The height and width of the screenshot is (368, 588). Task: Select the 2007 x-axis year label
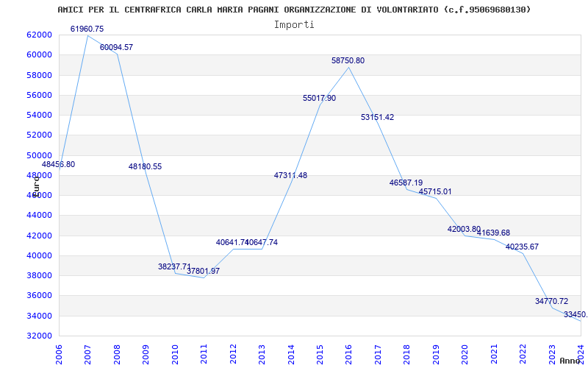pyautogui.click(x=87, y=353)
